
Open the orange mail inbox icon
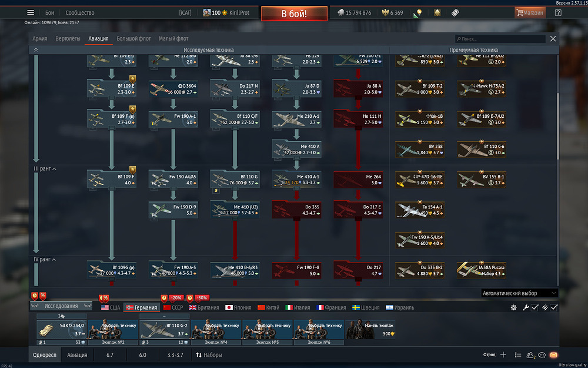tap(553, 355)
